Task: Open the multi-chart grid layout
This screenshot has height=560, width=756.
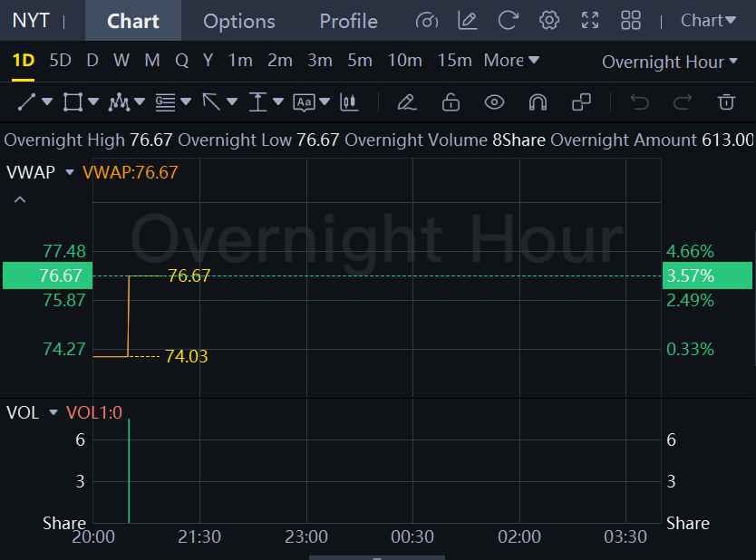Action: 631,20
